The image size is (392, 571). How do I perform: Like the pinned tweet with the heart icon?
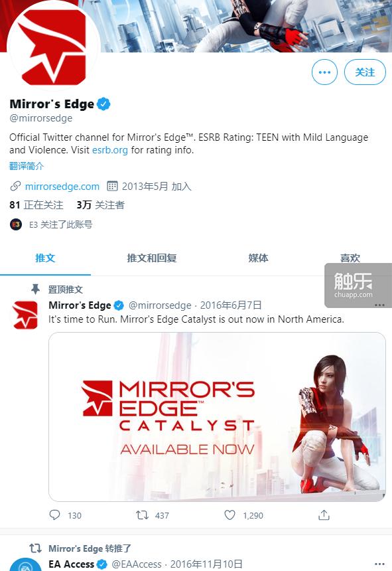pos(229,515)
